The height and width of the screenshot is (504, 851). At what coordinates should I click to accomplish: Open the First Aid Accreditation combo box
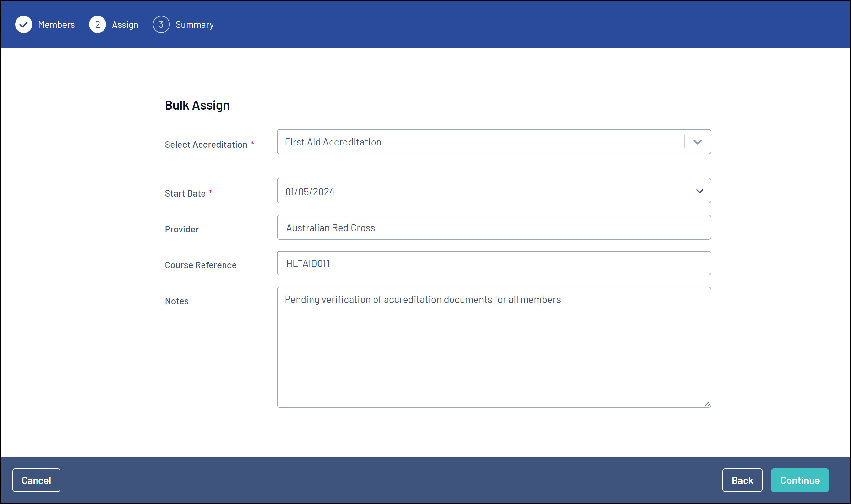tap(475, 142)
